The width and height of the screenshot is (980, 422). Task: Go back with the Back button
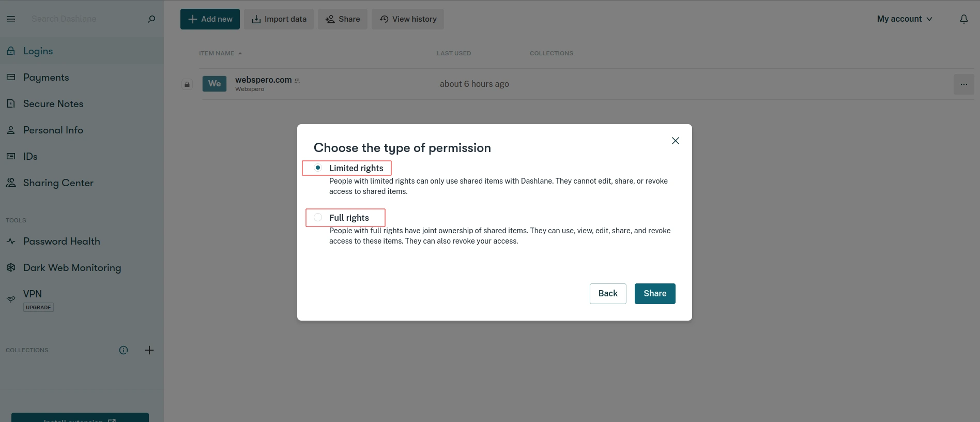pos(608,294)
